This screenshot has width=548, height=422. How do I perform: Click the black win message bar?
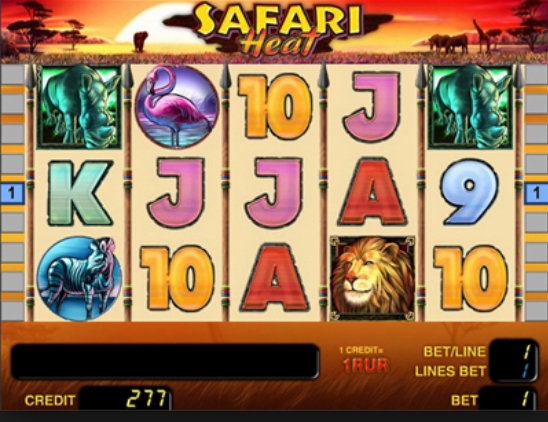click(165, 362)
